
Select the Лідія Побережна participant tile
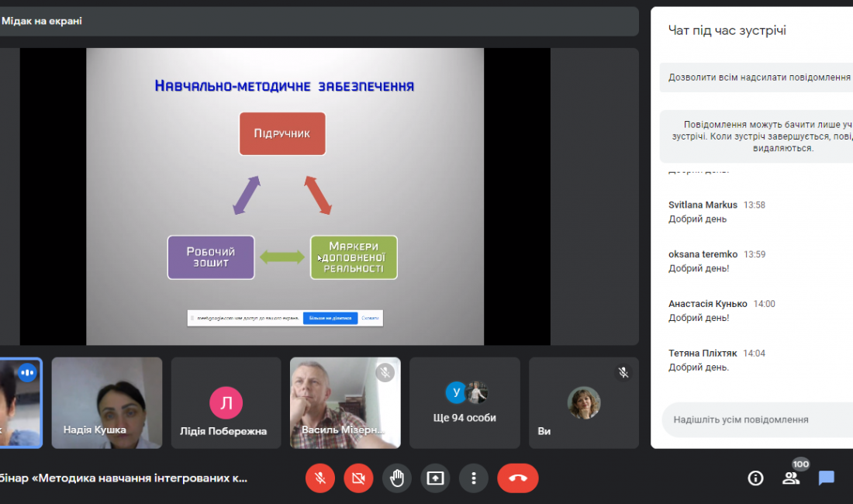point(226,402)
